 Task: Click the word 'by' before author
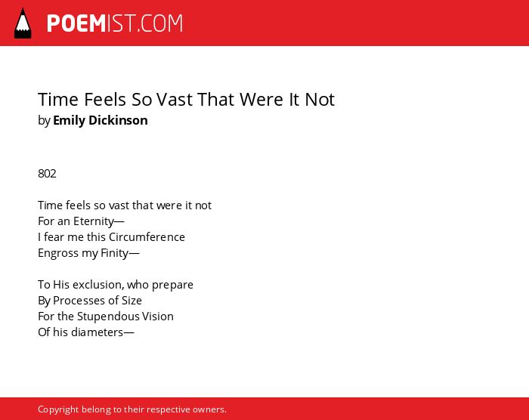(44, 121)
